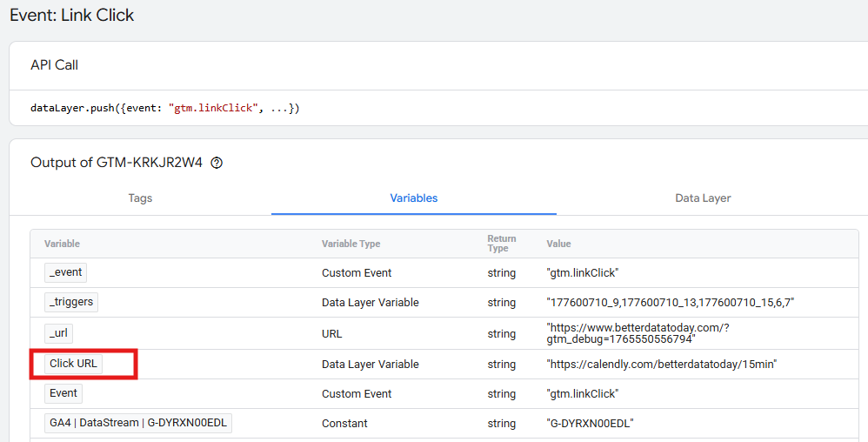Screen dimensions: 868x442
Task: Click the "G-DYRXN00EDL" constant value
Action: [x=590, y=424]
